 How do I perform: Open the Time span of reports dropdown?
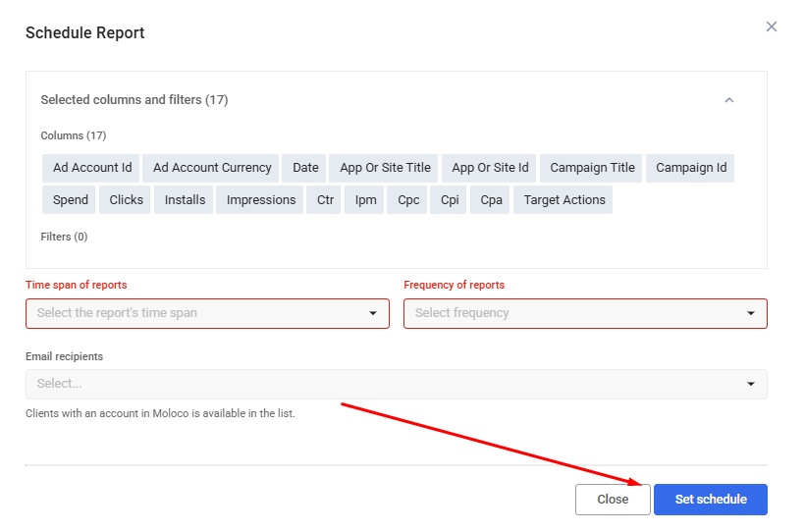207,313
